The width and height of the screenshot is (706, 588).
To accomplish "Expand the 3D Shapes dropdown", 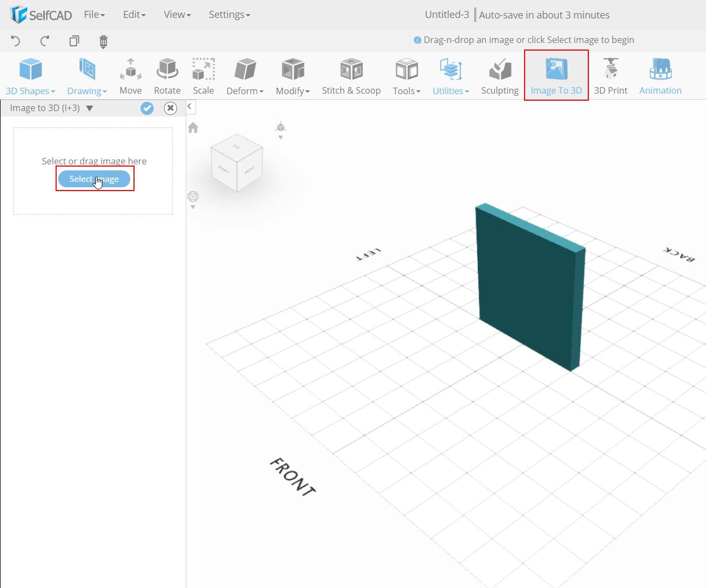I will [x=31, y=76].
